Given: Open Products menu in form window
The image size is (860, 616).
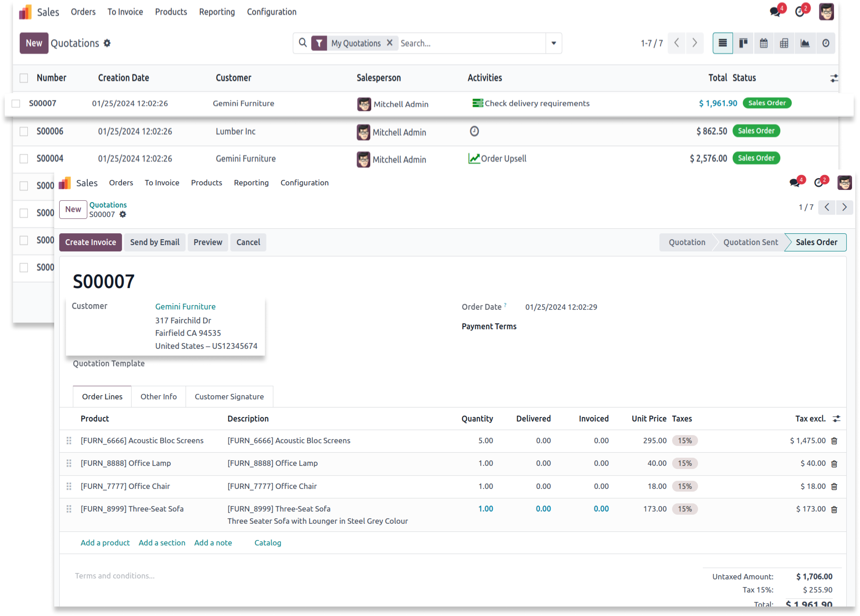Looking at the screenshot, I should pos(207,183).
